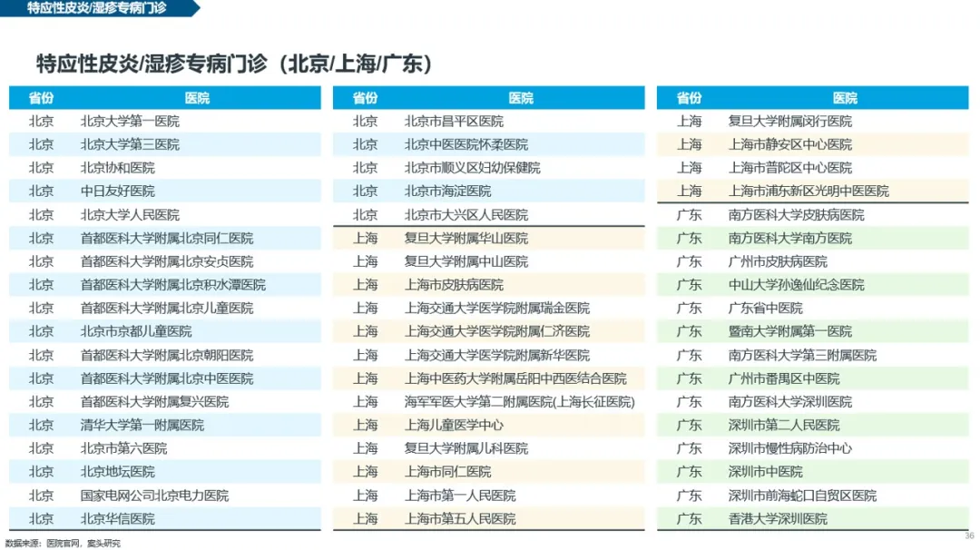Screen dimensions: 980x550
Task: Click 海军军医大学第二附属医院(上海长征医院)
Action: [519, 402]
